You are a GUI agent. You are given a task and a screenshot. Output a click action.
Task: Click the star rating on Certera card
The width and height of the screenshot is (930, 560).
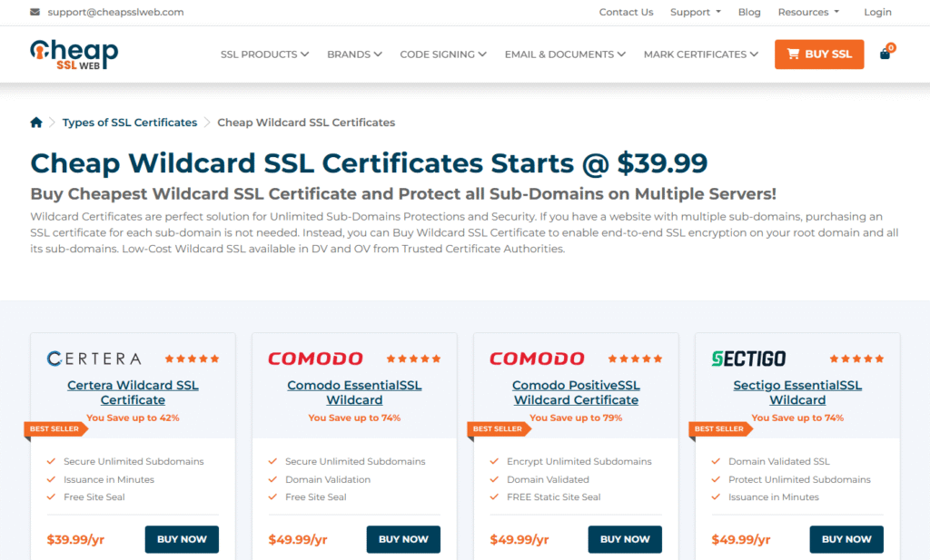[192, 359]
